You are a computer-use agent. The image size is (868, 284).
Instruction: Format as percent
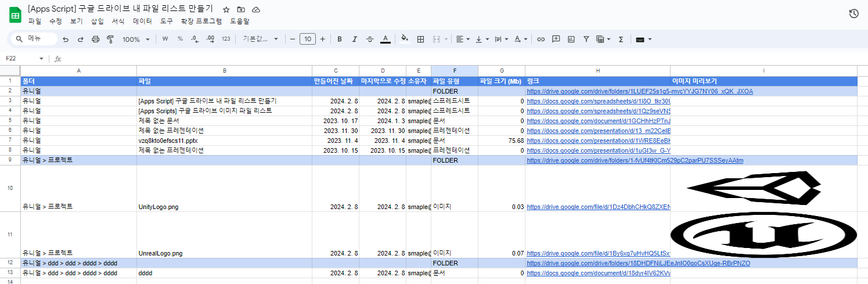coord(180,39)
